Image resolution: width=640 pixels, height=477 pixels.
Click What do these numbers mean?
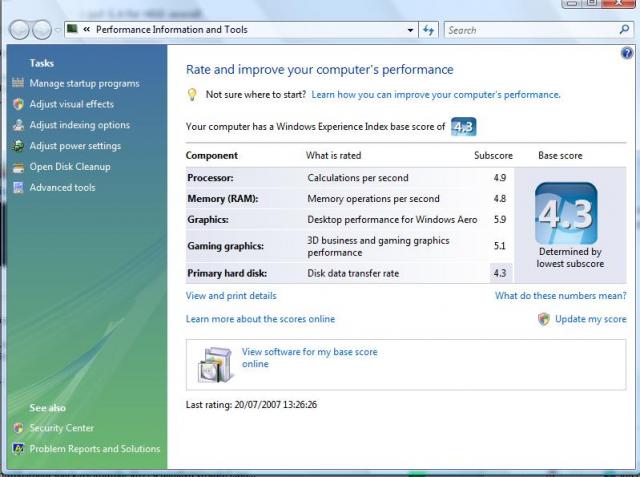point(560,296)
